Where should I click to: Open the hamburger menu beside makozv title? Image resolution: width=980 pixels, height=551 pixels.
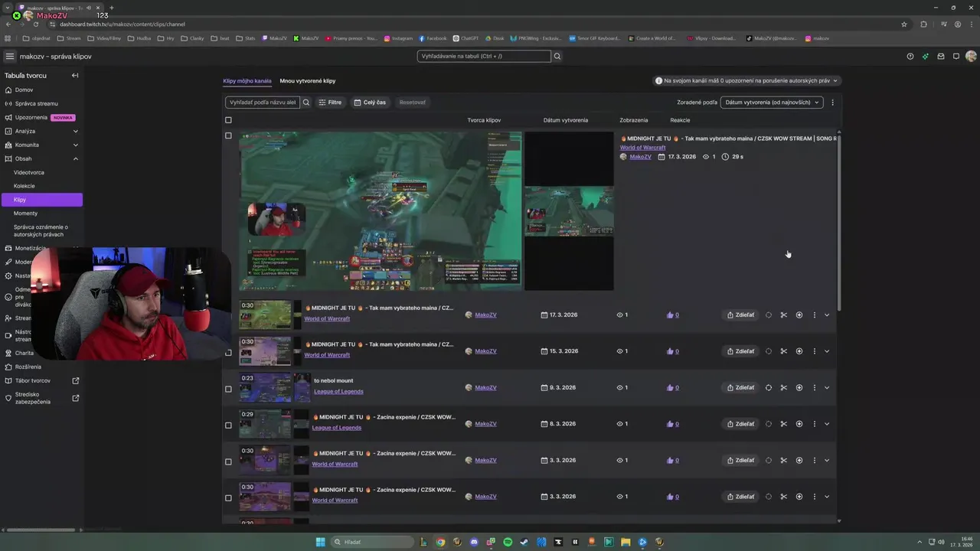9,56
